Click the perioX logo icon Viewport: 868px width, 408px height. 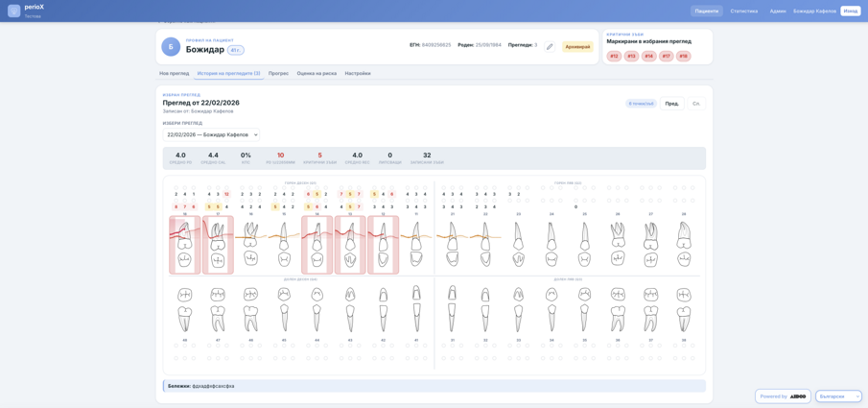pos(14,11)
